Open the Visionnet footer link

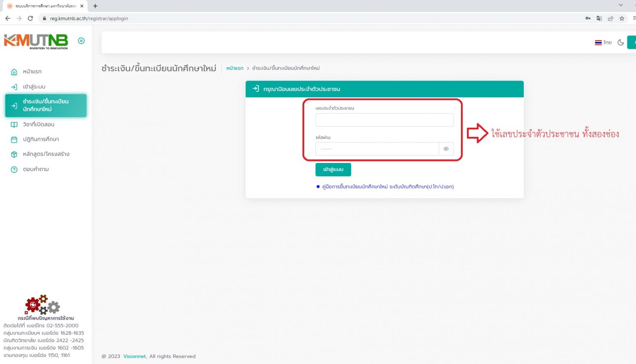pyautogui.click(x=135, y=357)
